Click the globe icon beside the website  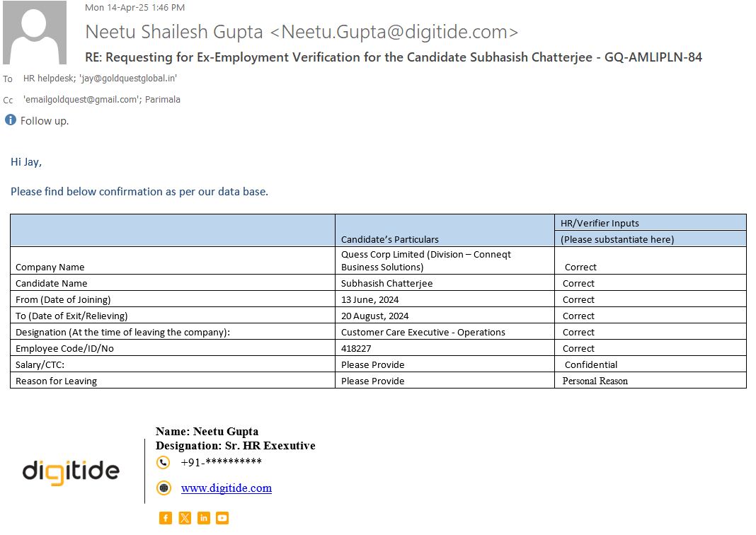tap(164, 488)
